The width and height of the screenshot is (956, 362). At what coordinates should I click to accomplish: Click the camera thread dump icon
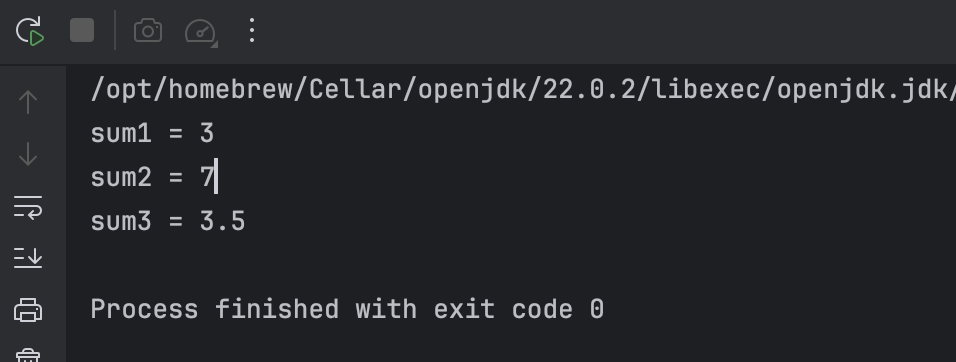pyautogui.click(x=148, y=30)
